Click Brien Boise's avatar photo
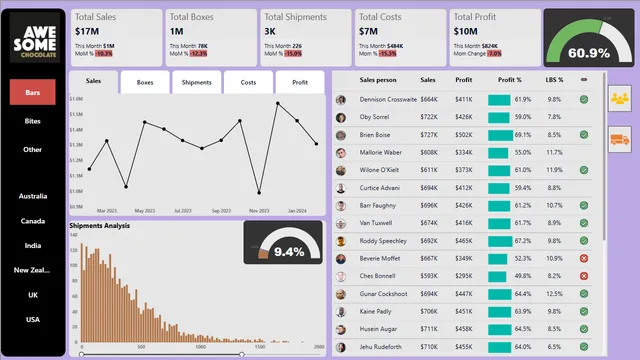 341,135
